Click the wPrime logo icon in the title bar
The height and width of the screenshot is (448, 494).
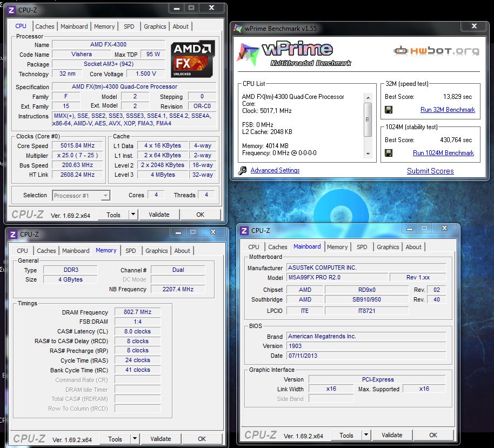pos(238,28)
